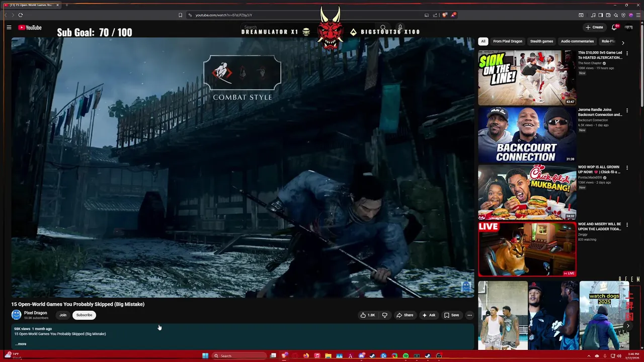This screenshot has width=644, height=362.
Task: Expand description with '...more'
Action: [21, 344]
